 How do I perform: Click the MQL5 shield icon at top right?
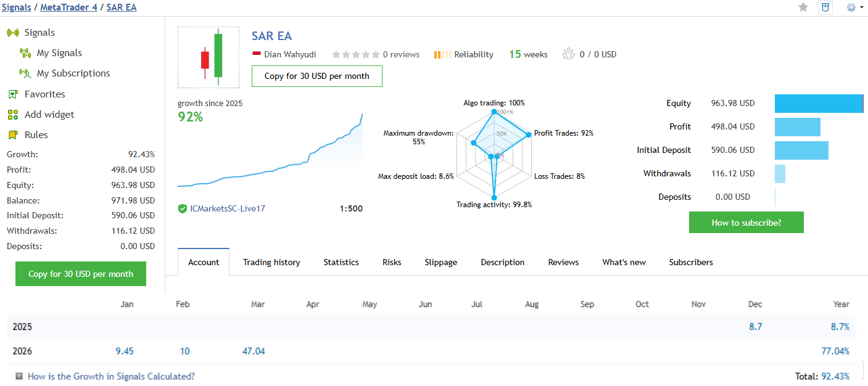tap(825, 7)
